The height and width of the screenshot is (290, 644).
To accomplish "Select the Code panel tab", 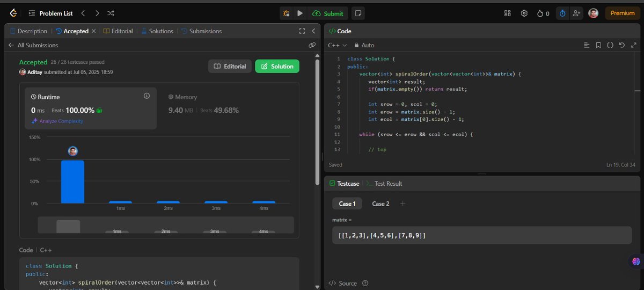I will [x=340, y=31].
